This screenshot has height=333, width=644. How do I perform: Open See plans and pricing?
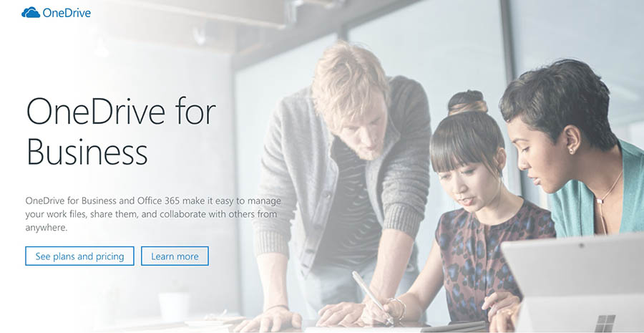(x=79, y=256)
